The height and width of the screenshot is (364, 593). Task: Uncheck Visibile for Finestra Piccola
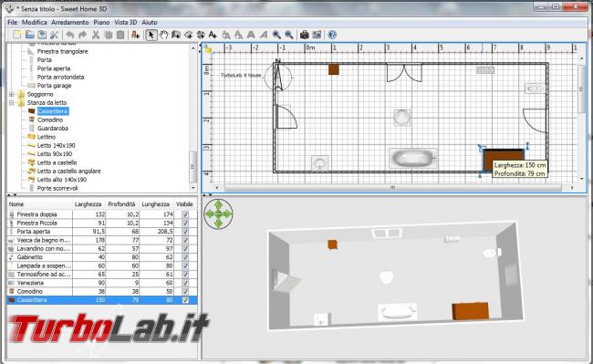(x=185, y=223)
